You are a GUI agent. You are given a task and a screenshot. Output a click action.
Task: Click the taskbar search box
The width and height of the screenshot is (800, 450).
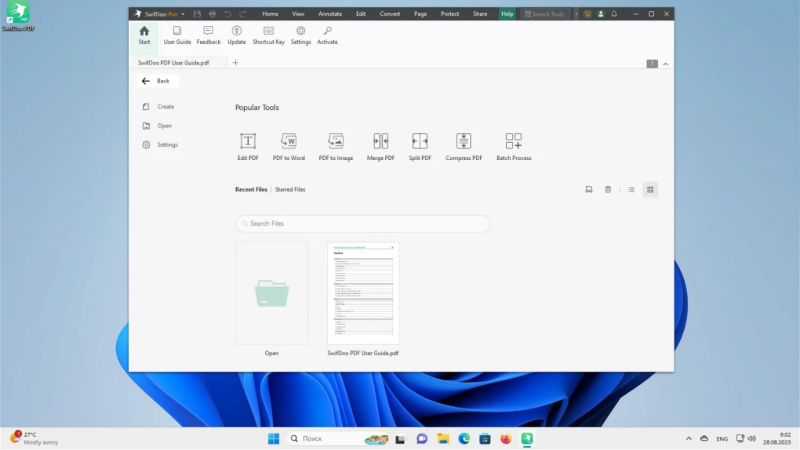point(339,439)
